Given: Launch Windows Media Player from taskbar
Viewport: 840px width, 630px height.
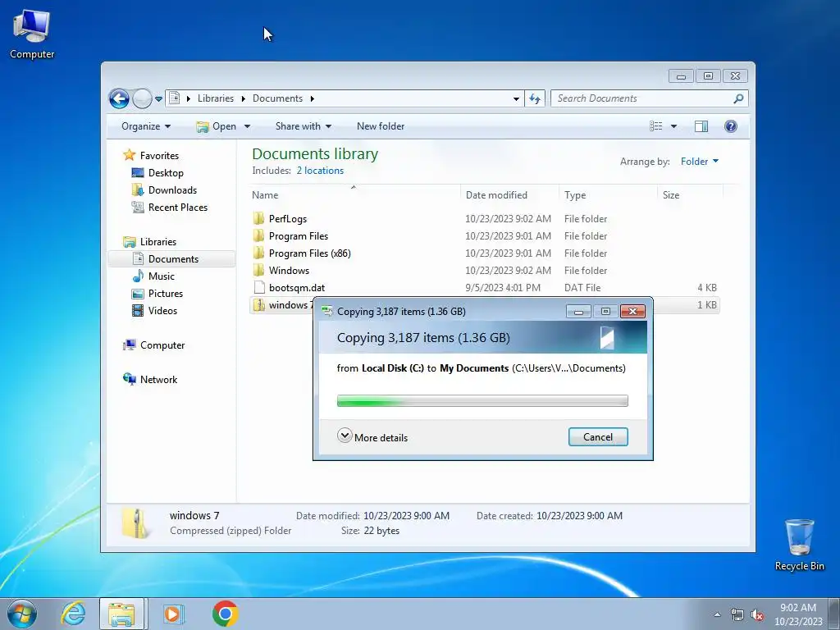Looking at the screenshot, I should click(172, 614).
